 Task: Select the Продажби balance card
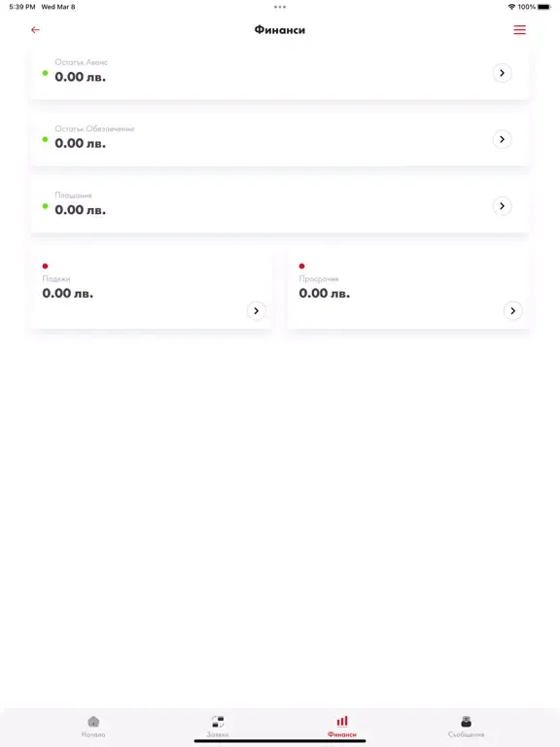point(152,288)
